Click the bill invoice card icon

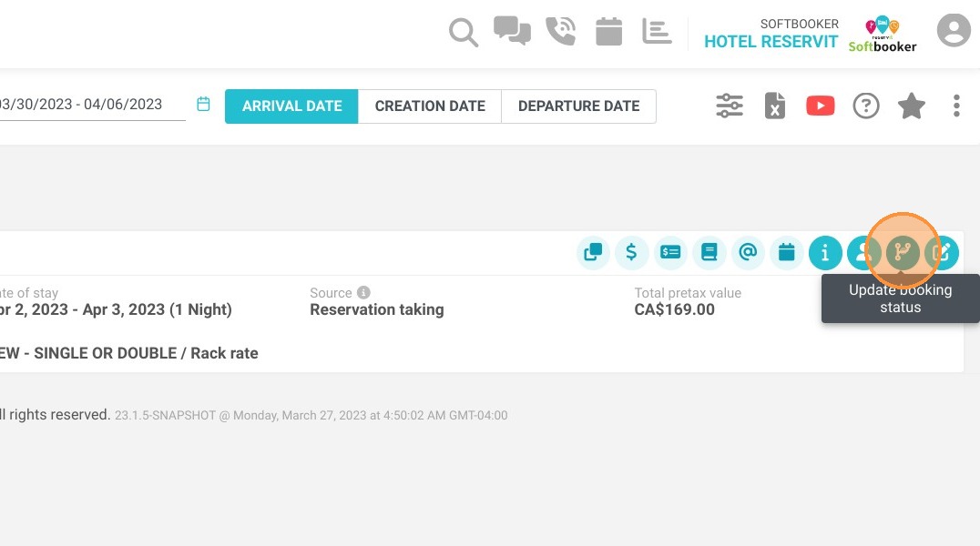[670, 252]
